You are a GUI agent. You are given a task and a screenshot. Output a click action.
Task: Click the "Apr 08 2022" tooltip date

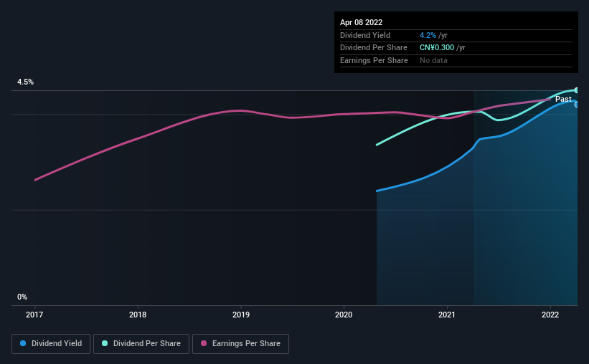tap(363, 22)
